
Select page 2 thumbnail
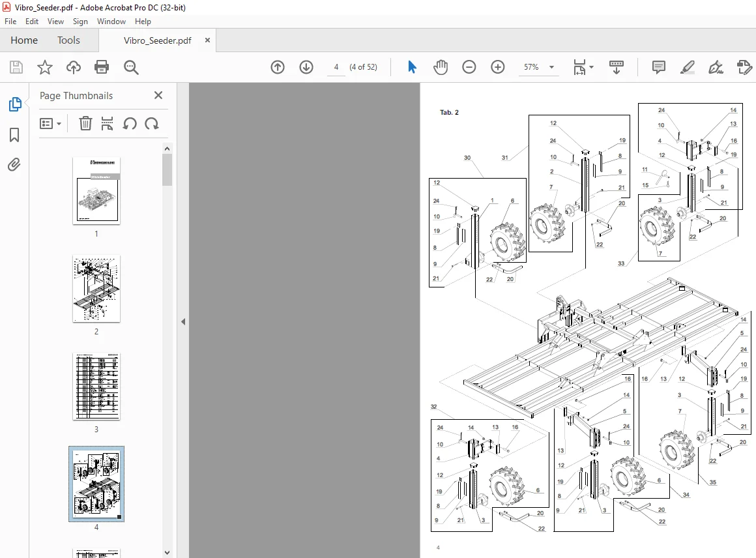pyautogui.click(x=96, y=288)
